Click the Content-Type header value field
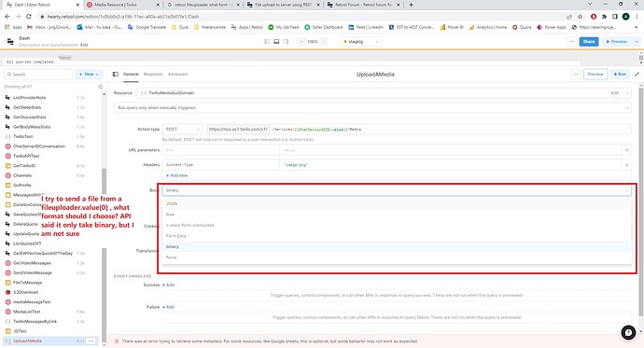 click(x=450, y=165)
